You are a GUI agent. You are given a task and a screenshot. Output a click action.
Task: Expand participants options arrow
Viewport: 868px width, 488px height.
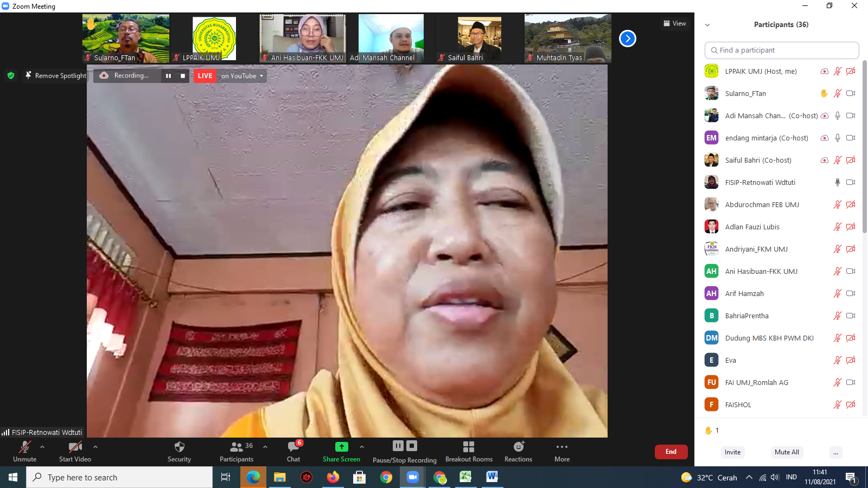point(265,447)
